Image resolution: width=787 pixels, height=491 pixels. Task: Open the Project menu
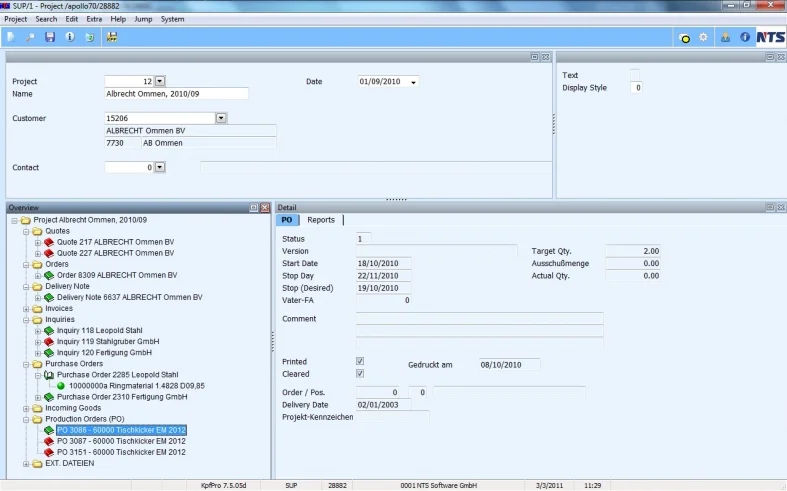point(16,19)
